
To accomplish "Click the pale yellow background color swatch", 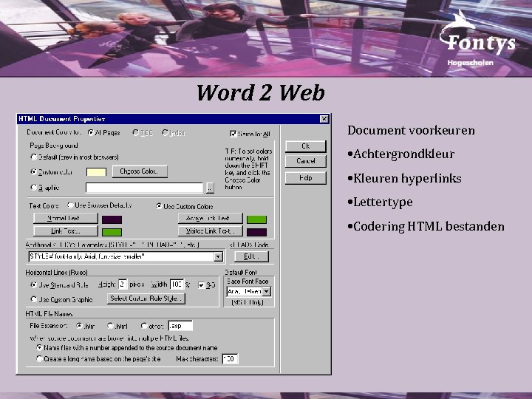I will [96, 172].
